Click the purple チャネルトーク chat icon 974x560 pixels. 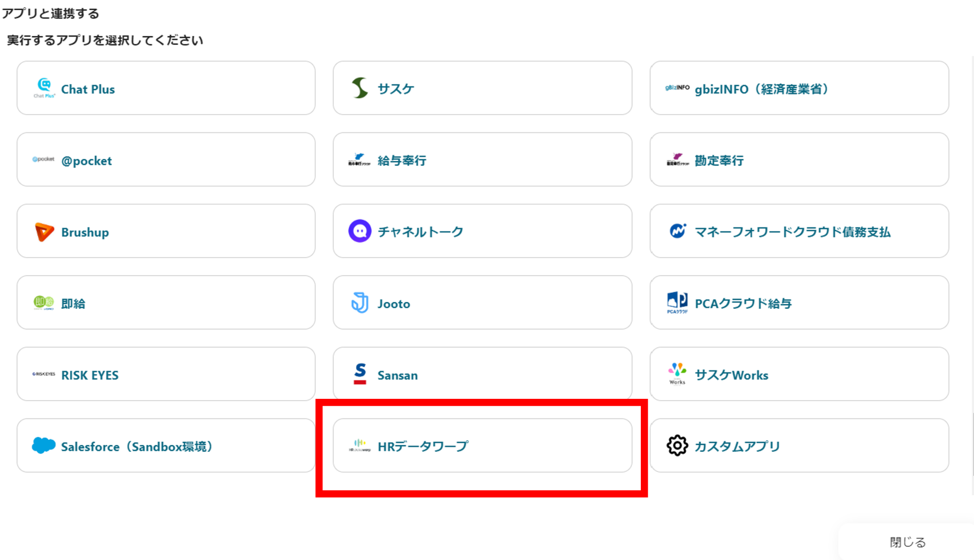pyautogui.click(x=360, y=231)
